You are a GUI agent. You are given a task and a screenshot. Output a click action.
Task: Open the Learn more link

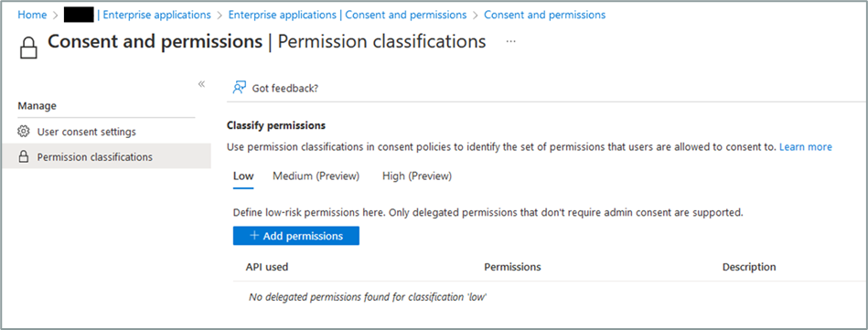coord(806,147)
